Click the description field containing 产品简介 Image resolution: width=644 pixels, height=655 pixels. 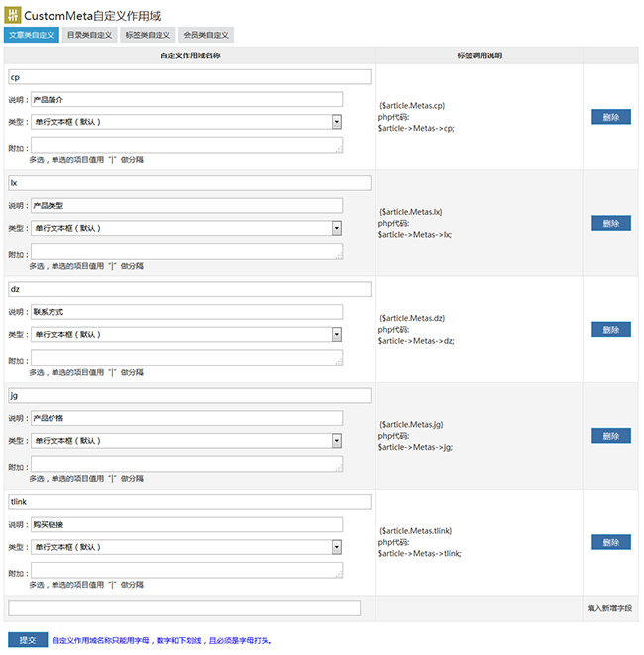click(186, 99)
